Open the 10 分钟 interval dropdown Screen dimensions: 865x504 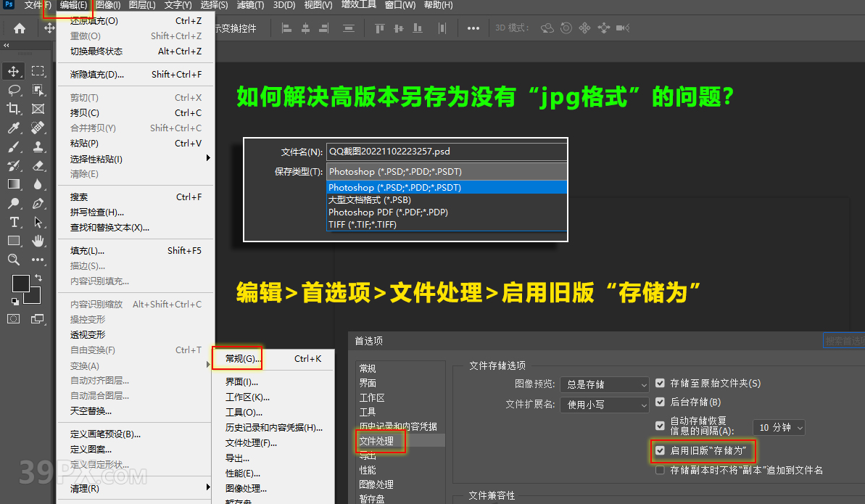[x=779, y=427]
